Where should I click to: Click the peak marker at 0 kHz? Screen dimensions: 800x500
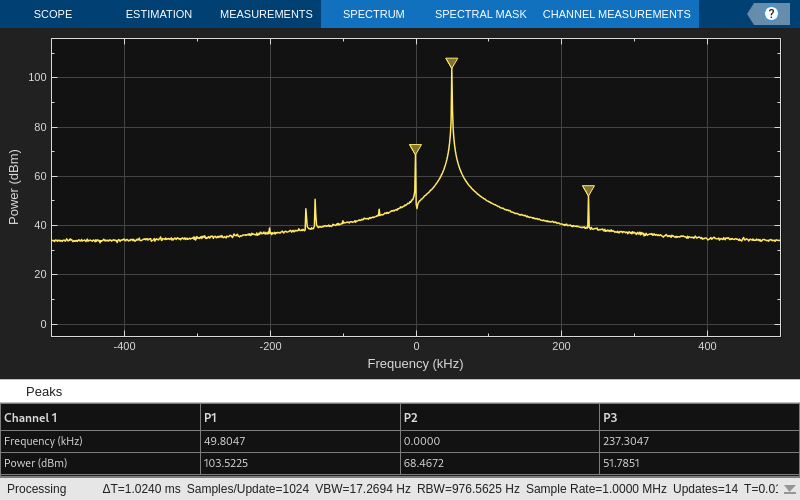coord(415,149)
